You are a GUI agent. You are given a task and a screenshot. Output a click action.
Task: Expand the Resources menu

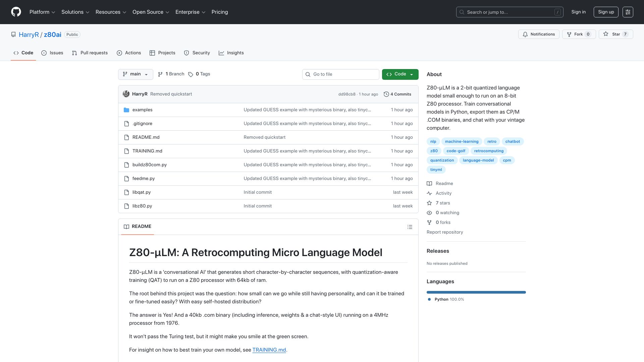click(111, 12)
